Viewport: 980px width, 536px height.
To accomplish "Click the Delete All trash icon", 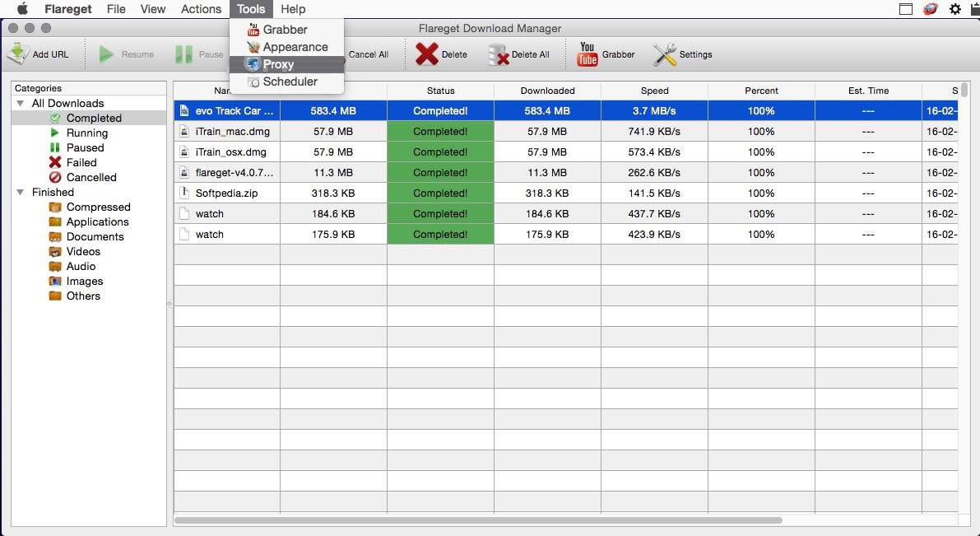I will click(x=498, y=54).
